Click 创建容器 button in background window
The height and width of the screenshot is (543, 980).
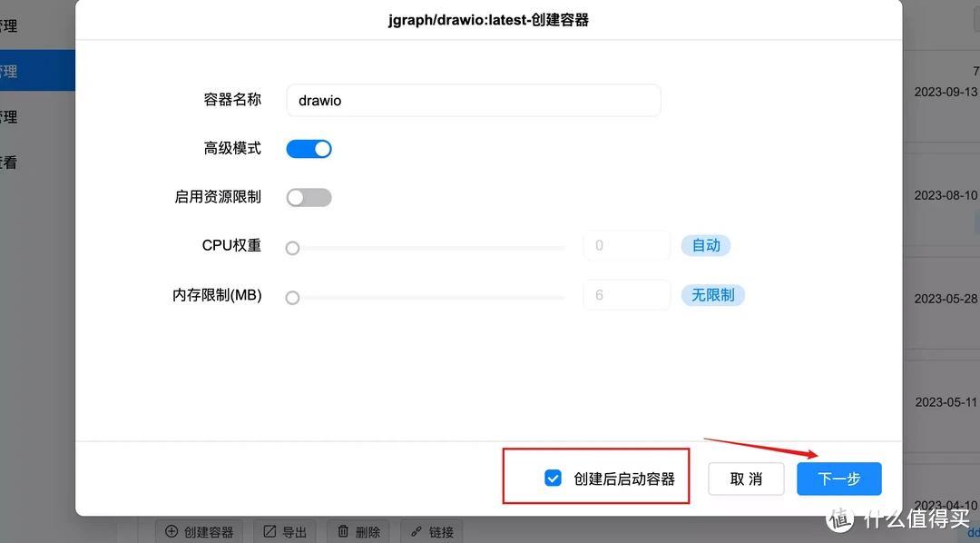pyautogui.click(x=199, y=532)
